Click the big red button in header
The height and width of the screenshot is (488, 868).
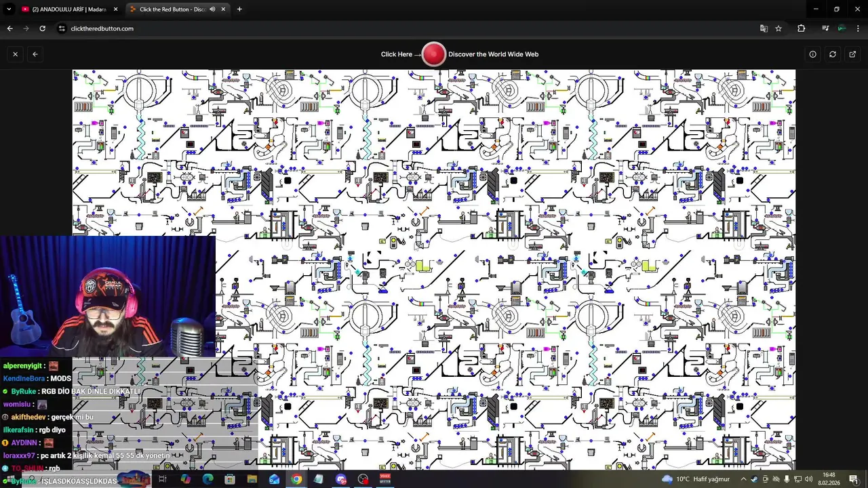[434, 54]
